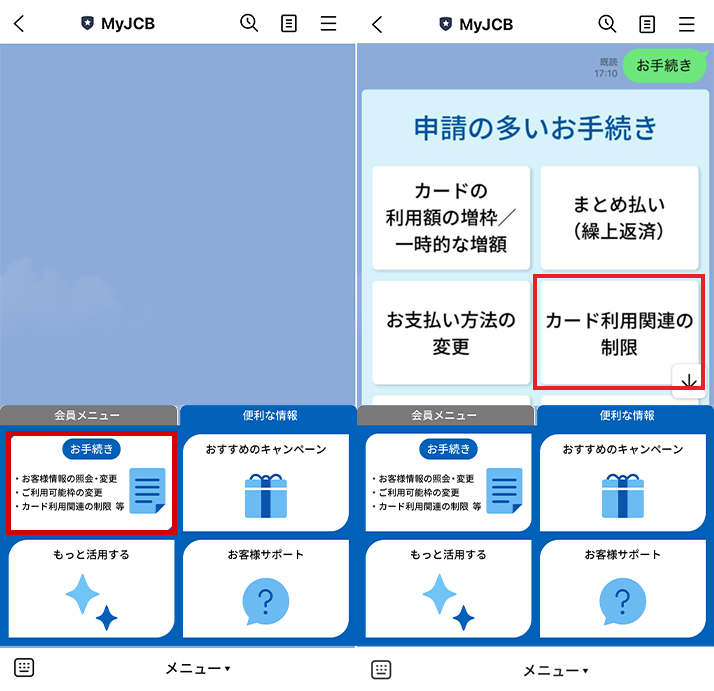Tap the もっと活用する sparkle tile on the left screen
This screenshot has height=691, width=714.
(x=92, y=590)
